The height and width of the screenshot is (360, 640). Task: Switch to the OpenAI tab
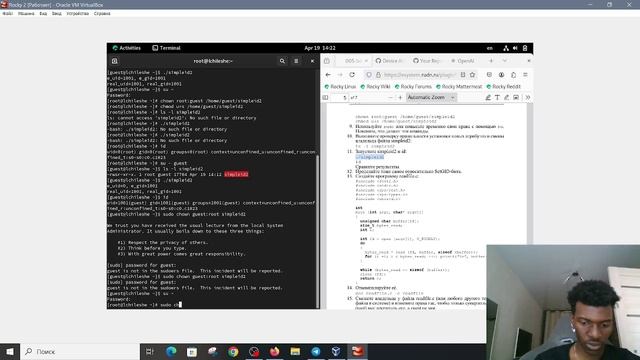click(x=463, y=61)
